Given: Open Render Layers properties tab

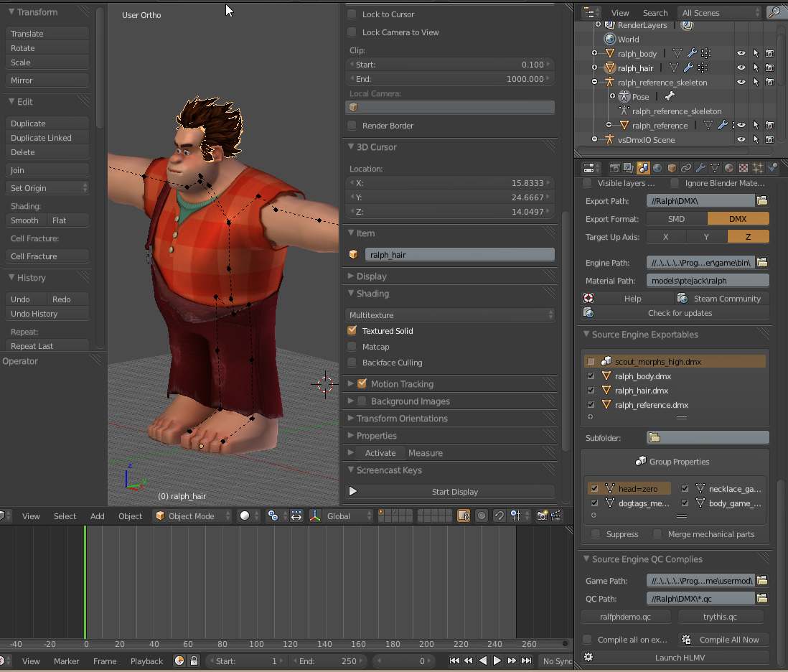Looking at the screenshot, I should pyautogui.click(x=628, y=168).
